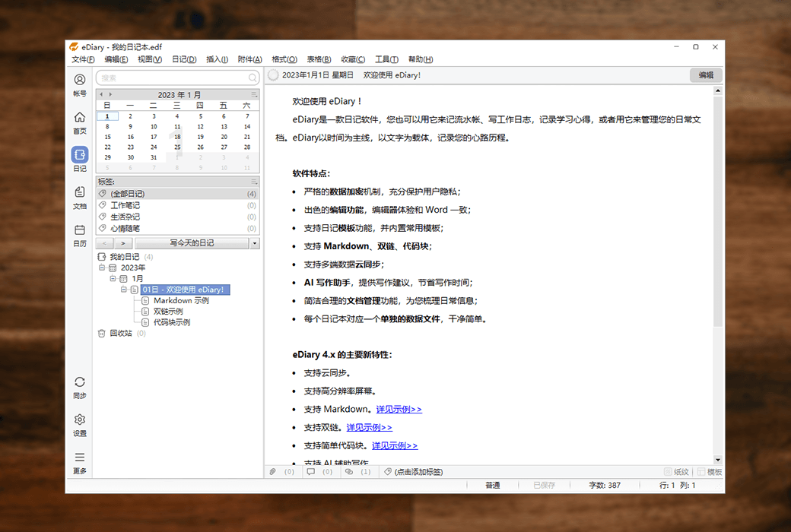This screenshot has height=532, width=791.
Task: Open the 编辑(E) menu
Action: pyautogui.click(x=116, y=59)
